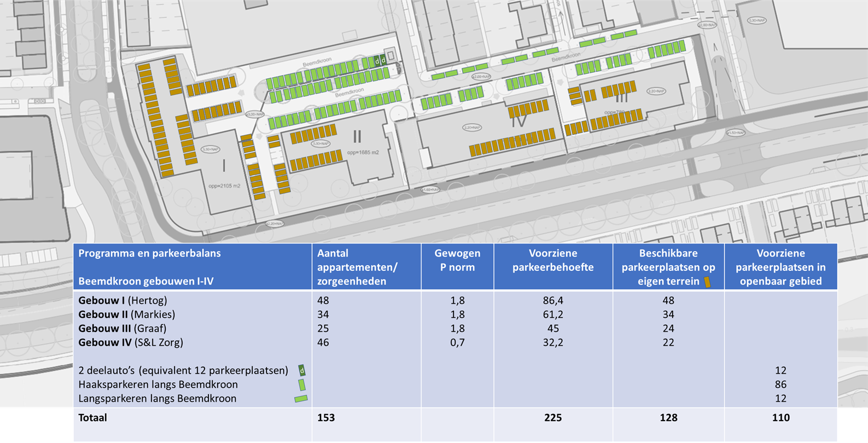Click the Haaksparkeren value '86'
This screenshot has width=868, height=443.
click(x=780, y=384)
